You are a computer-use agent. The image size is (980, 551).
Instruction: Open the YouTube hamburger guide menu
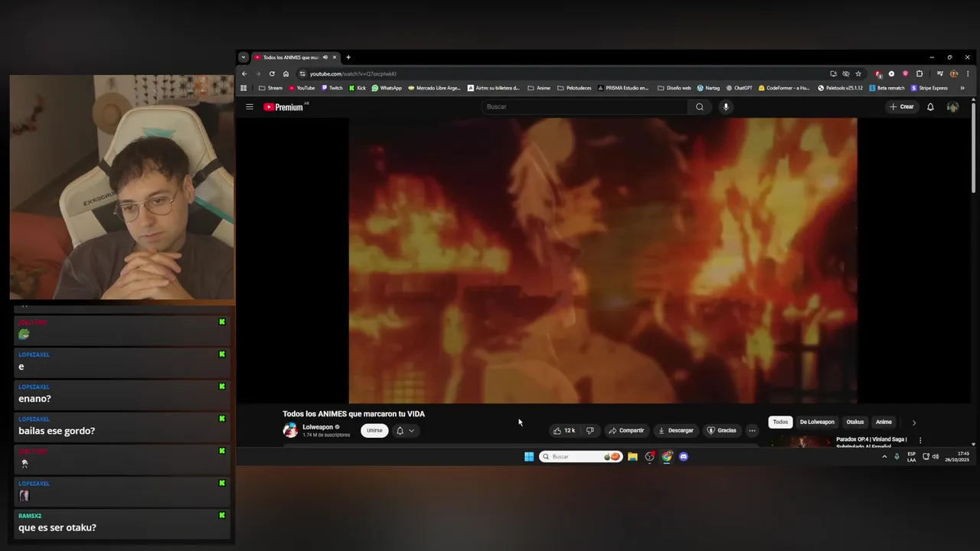click(x=249, y=107)
